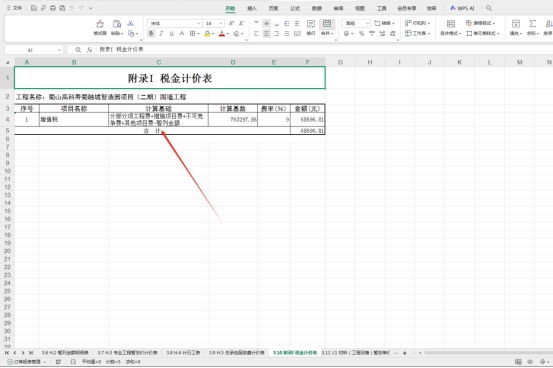The image size is (553, 368).
Task: Toggle italic formatting
Action: 161,34
